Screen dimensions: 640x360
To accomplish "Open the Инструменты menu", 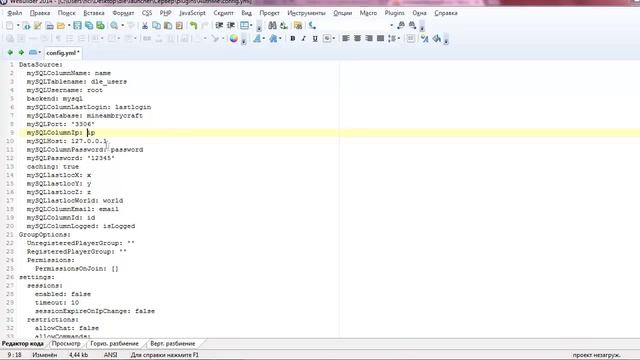I will (x=306, y=13).
